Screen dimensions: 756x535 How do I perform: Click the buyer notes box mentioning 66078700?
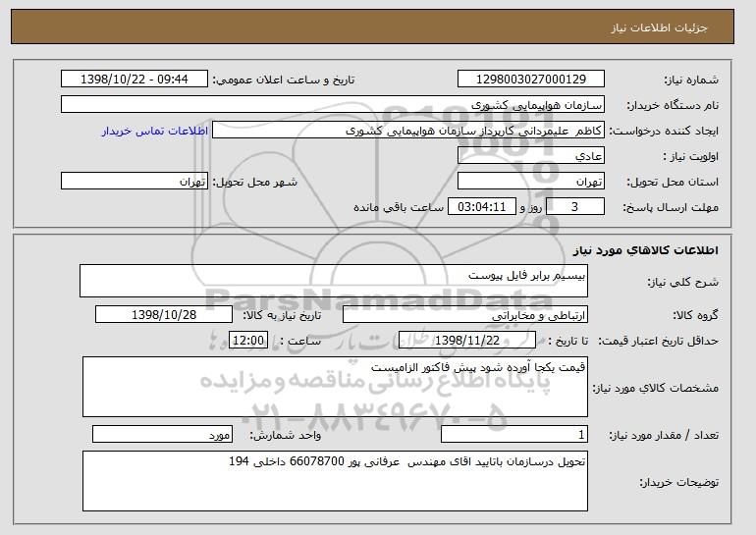click(x=335, y=481)
